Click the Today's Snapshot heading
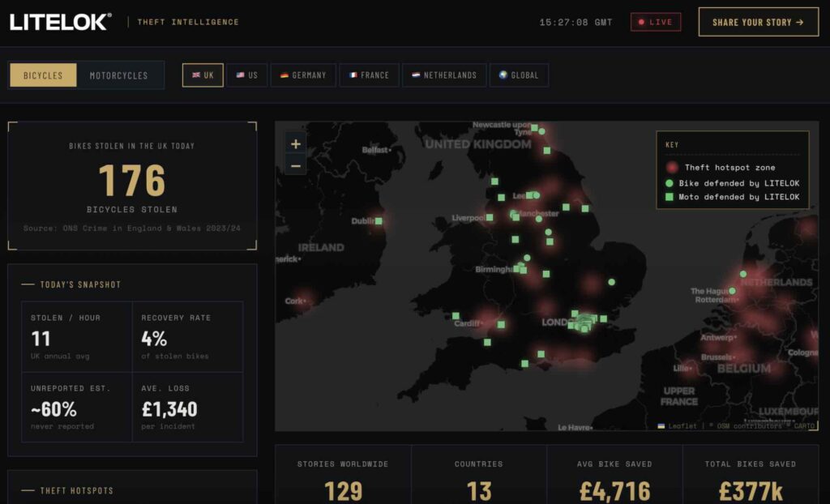This screenshot has width=830, height=504. point(80,285)
